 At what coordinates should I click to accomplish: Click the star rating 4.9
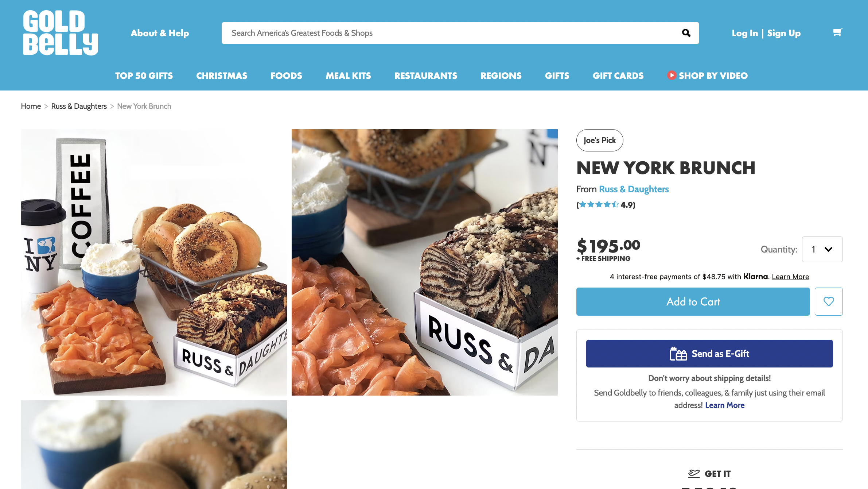[606, 205]
